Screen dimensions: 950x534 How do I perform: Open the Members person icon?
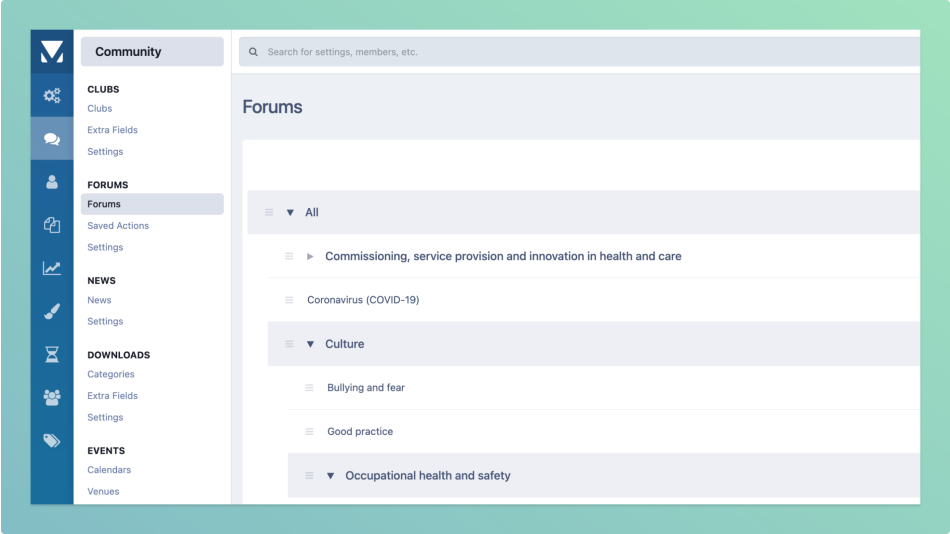[x=52, y=182]
